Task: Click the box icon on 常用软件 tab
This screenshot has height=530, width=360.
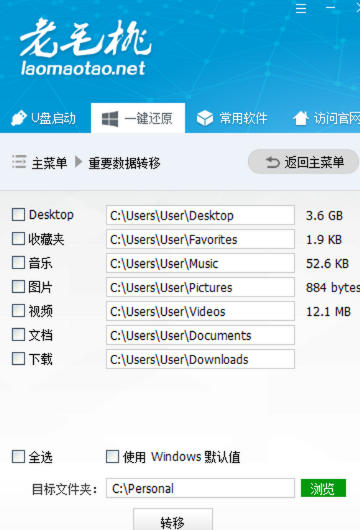Action: tap(205, 118)
